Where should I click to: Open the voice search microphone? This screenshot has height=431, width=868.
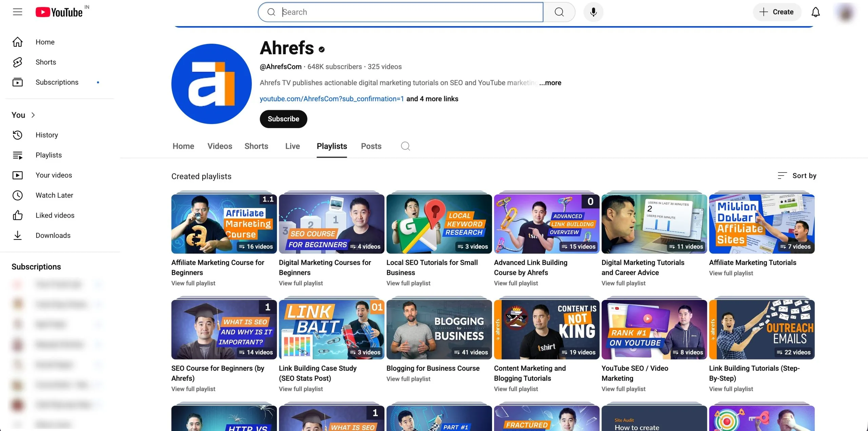click(x=593, y=12)
